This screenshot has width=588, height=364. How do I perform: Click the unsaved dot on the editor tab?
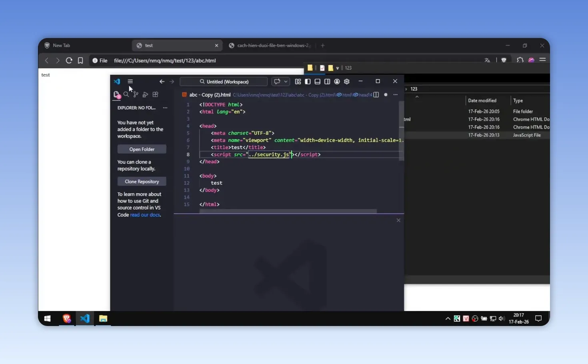point(386,95)
